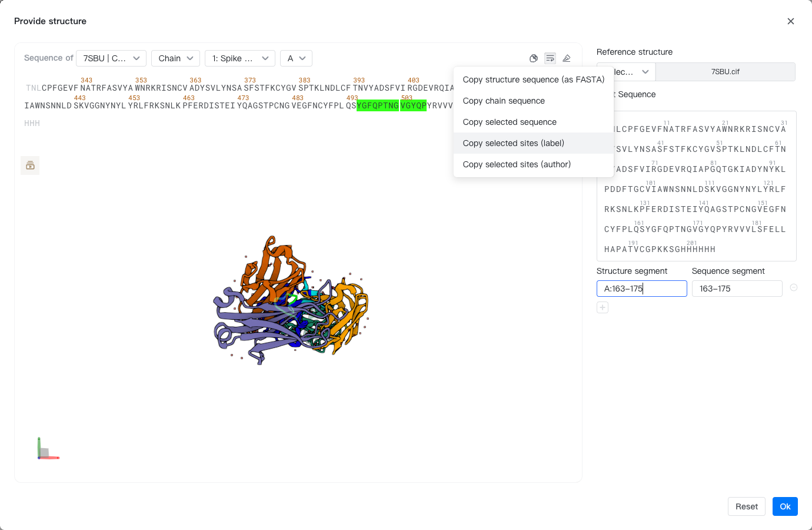Click the plus icon to add a segment row
812x530 pixels.
[x=602, y=307]
